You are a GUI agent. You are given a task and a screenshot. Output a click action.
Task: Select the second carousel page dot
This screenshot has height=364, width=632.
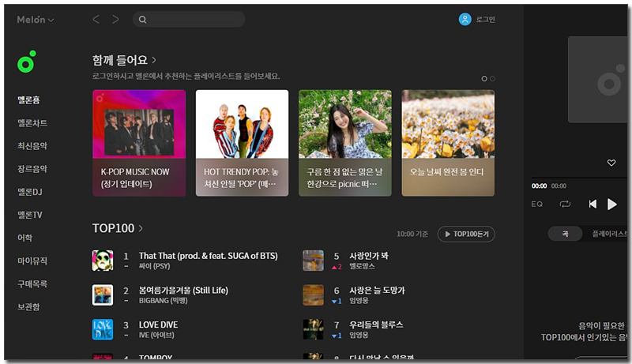pyautogui.click(x=492, y=78)
